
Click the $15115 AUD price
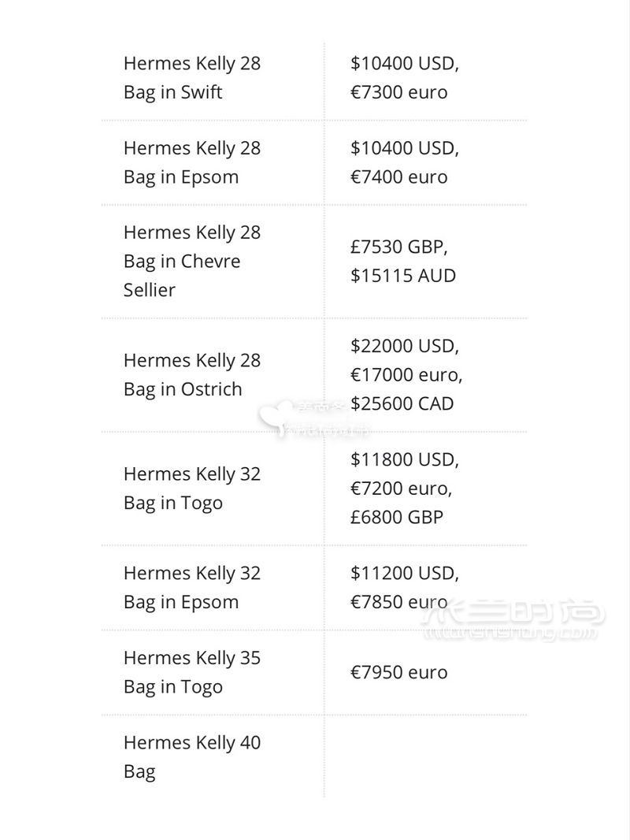(403, 275)
